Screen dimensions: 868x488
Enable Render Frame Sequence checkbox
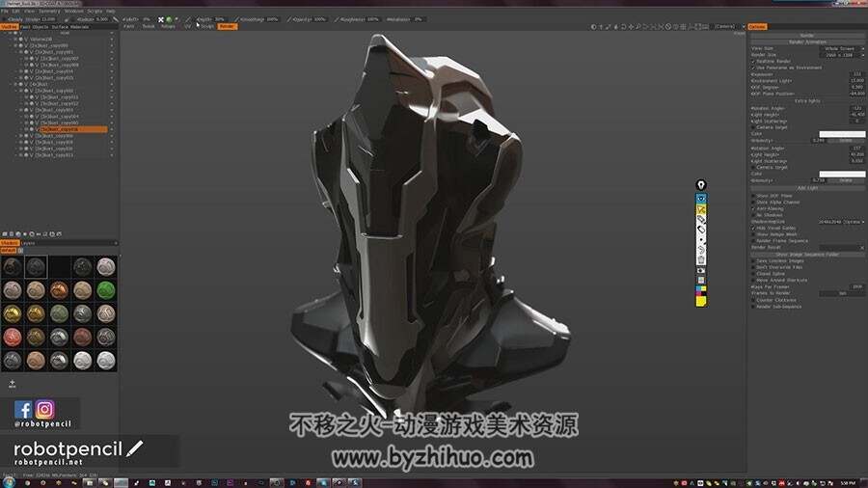pyautogui.click(x=753, y=241)
